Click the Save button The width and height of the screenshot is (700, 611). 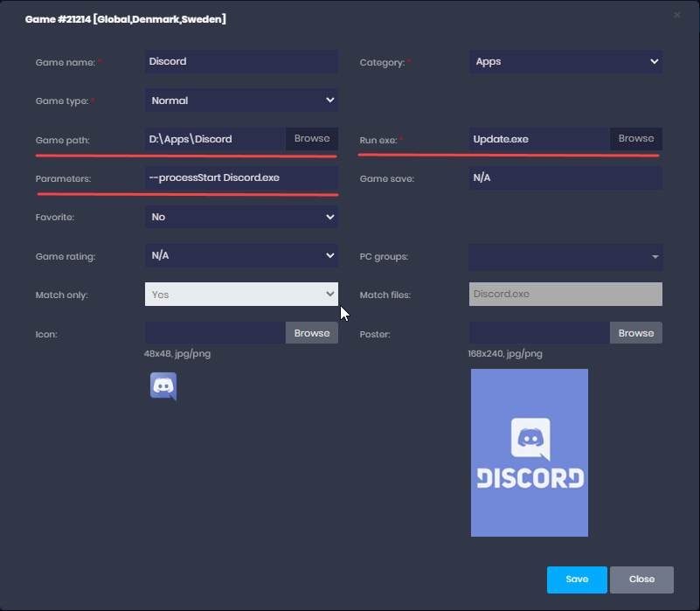coord(577,580)
